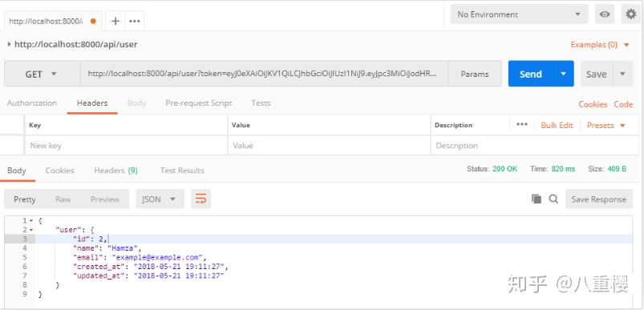Open GET method dropdown
The image size is (644, 310).
(43, 74)
